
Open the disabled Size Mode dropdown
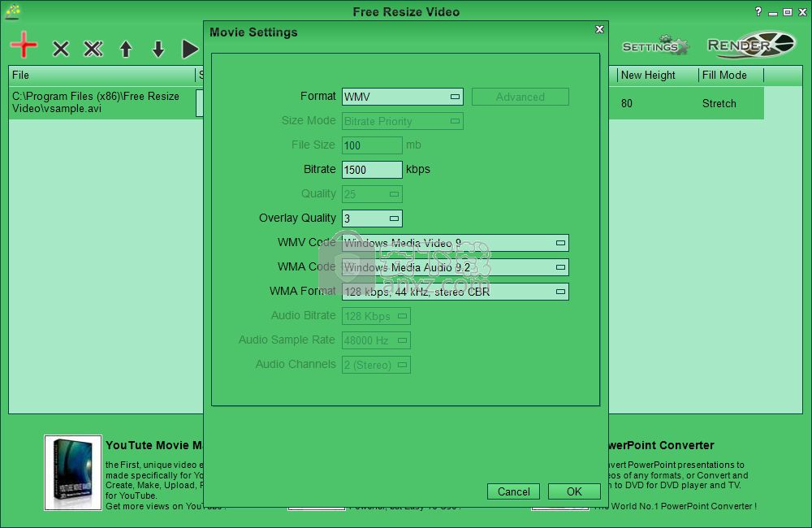pos(403,121)
